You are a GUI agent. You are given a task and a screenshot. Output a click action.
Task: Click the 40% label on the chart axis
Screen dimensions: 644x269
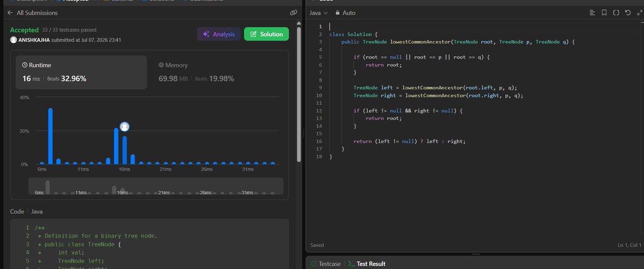point(24,98)
